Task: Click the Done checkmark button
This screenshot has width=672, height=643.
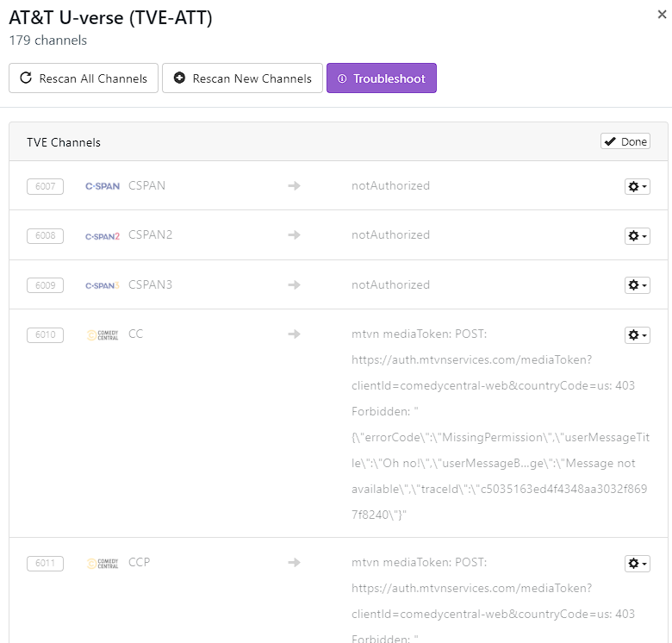Action: [x=625, y=141]
